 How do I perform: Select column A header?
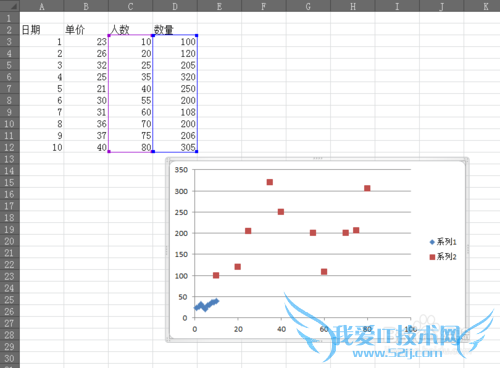click(x=42, y=6)
